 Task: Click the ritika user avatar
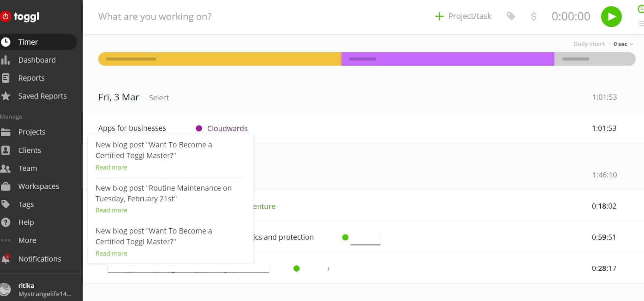click(5, 289)
